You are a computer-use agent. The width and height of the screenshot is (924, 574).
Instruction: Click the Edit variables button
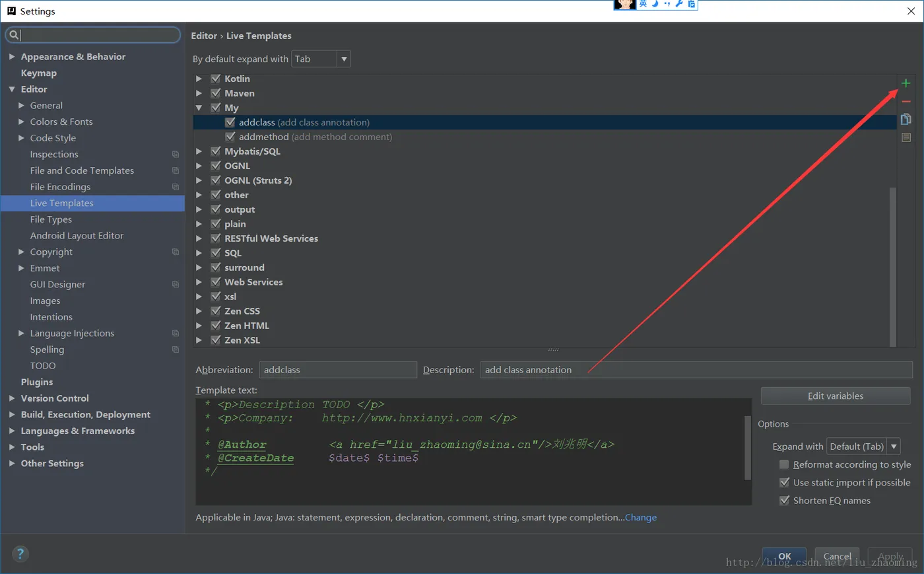(836, 396)
